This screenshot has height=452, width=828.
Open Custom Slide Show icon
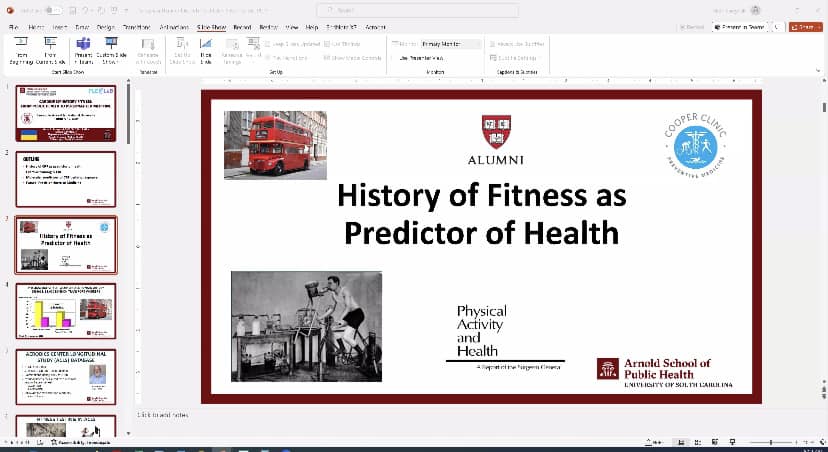click(113, 49)
